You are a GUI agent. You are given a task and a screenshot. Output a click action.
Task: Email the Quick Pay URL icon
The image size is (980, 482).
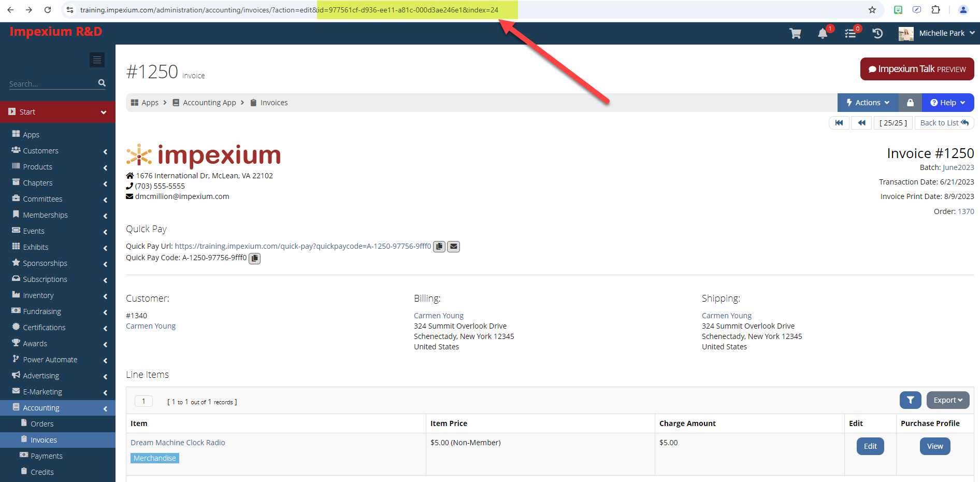(x=454, y=247)
